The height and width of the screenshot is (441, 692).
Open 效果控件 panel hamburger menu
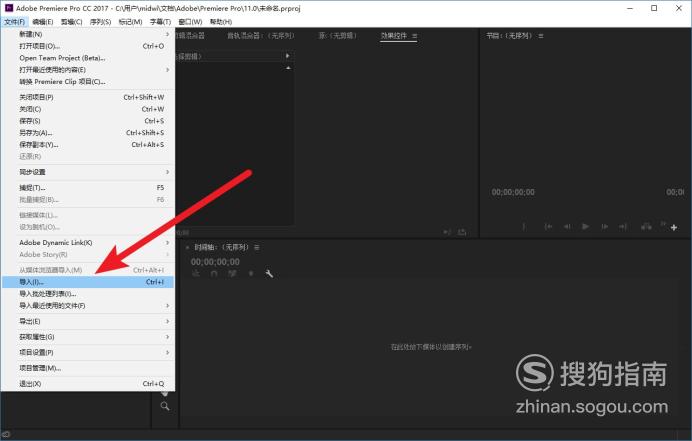click(414, 36)
